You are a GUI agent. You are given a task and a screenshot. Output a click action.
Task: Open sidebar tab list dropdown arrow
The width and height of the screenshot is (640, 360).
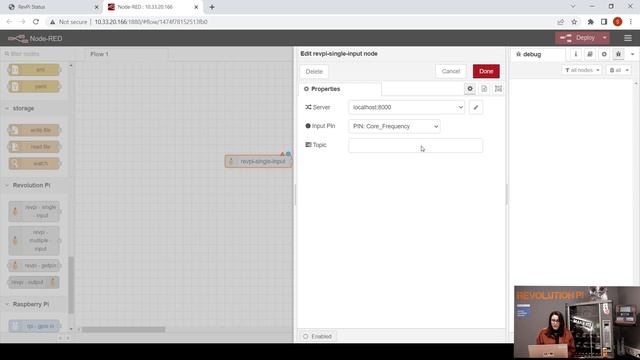(x=633, y=54)
